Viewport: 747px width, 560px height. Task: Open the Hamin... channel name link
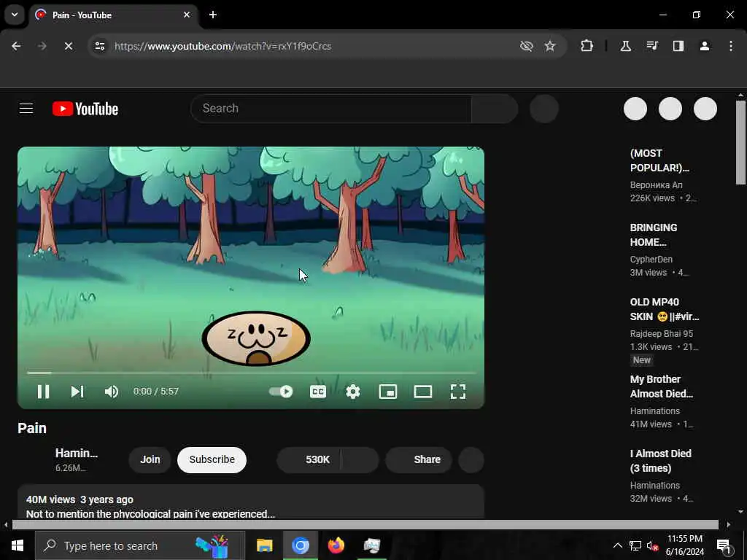click(76, 453)
